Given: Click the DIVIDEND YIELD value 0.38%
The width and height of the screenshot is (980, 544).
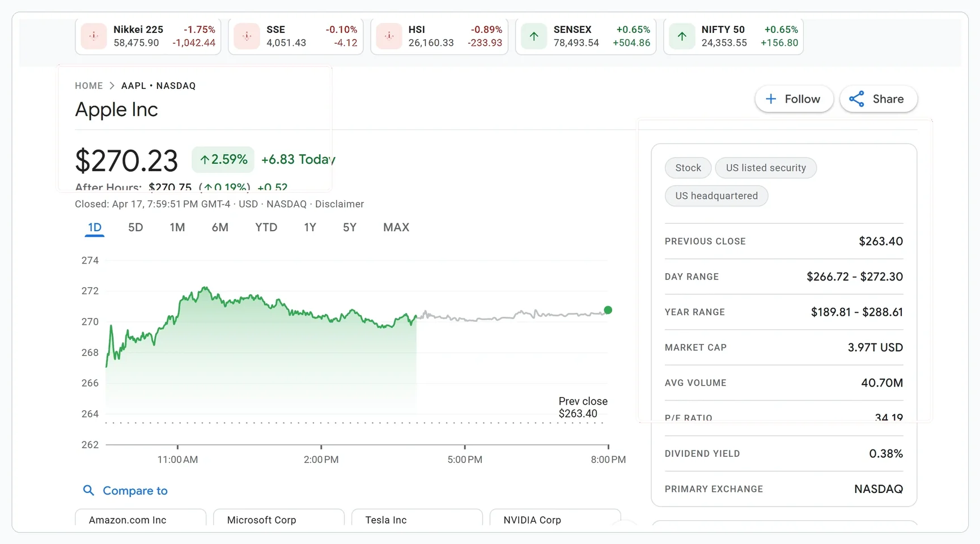Looking at the screenshot, I should (x=886, y=454).
